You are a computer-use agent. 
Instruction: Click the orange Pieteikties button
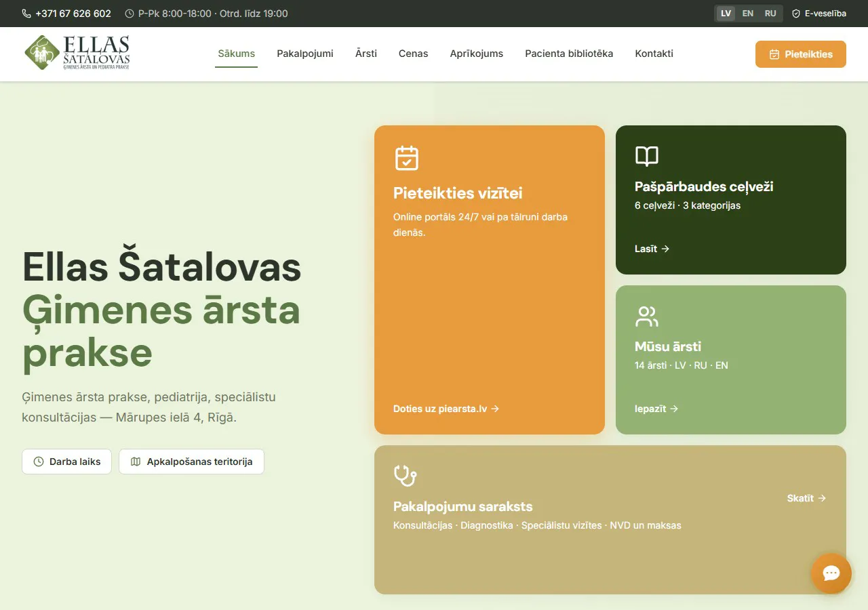(x=801, y=54)
